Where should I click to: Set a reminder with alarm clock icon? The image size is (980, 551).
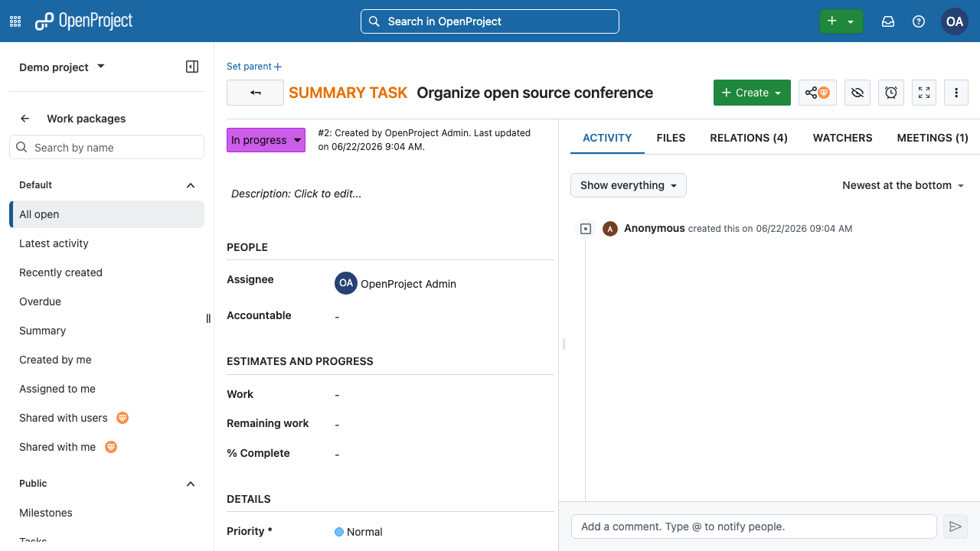891,93
